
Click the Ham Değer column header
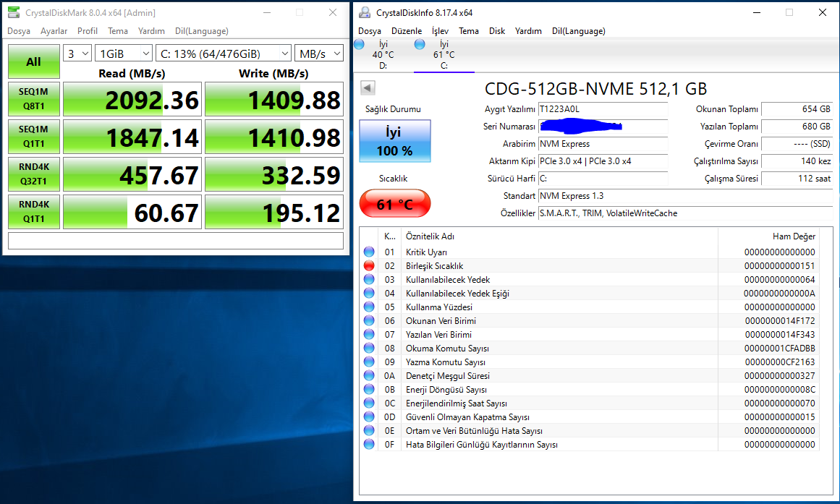point(769,236)
